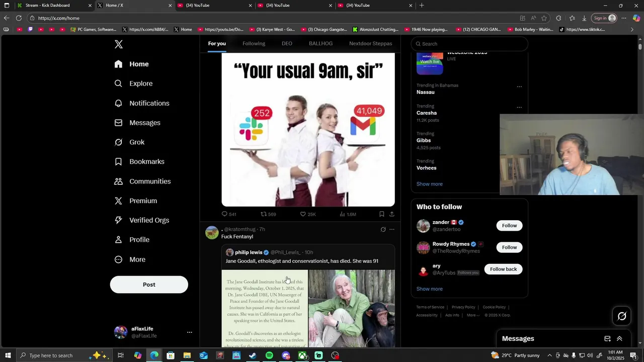Open Communities in the sidebar
The width and height of the screenshot is (644, 362).
tap(142, 181)
